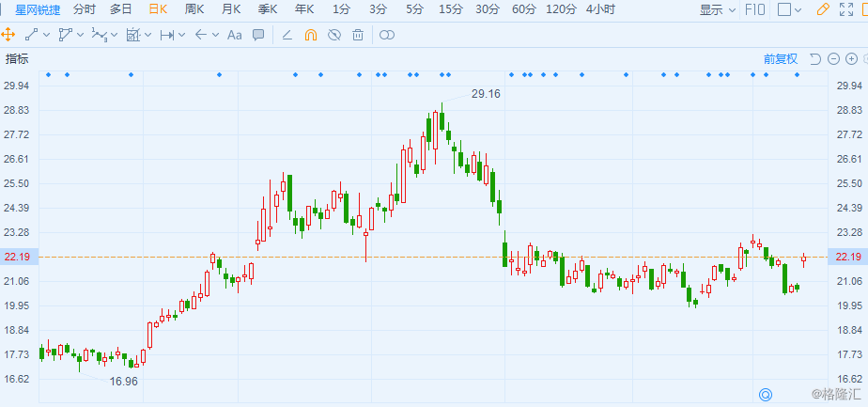Zoom in with the plus circle icon

pyautogui.click(x=853, y=58)
